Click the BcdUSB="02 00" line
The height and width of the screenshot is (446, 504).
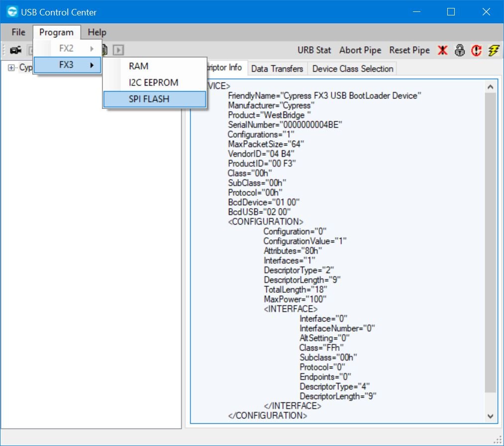[x=259, y=212]
